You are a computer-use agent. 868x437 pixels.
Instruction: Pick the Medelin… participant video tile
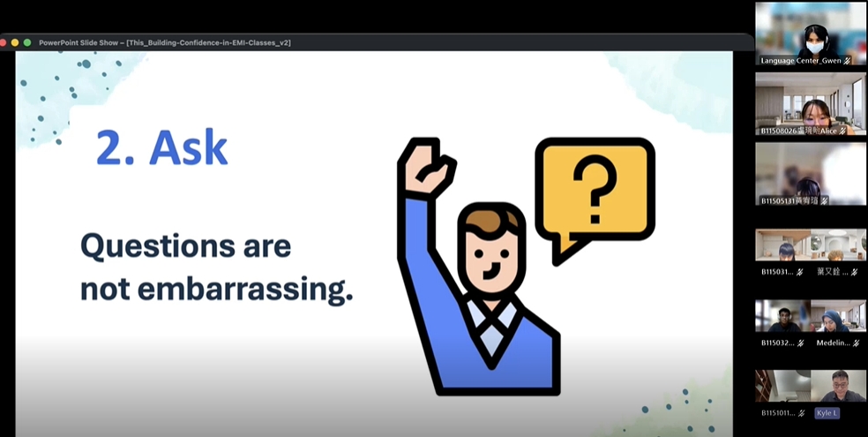pos(838,316)
